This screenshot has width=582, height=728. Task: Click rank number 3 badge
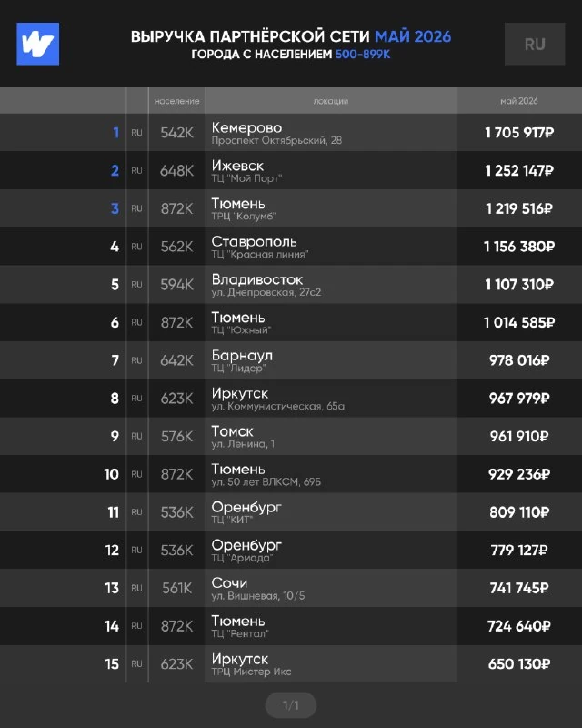click(x=115, y=208)
